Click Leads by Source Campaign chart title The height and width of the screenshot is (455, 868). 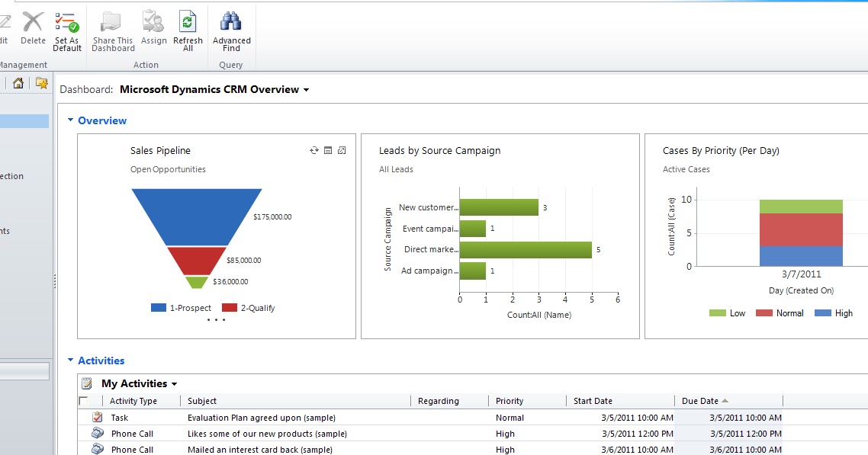click(x=439, y=150)
